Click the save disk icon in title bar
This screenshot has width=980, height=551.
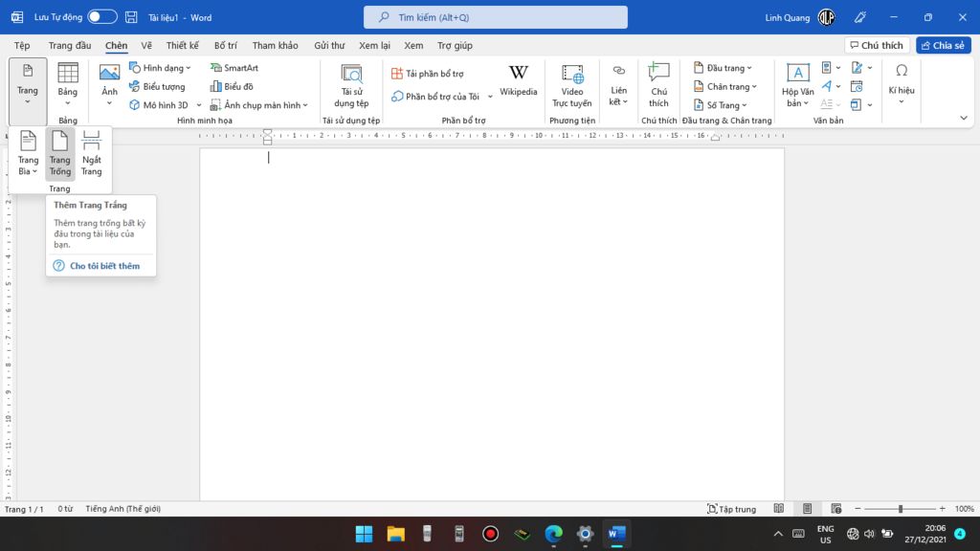click(x=131, y=17)
